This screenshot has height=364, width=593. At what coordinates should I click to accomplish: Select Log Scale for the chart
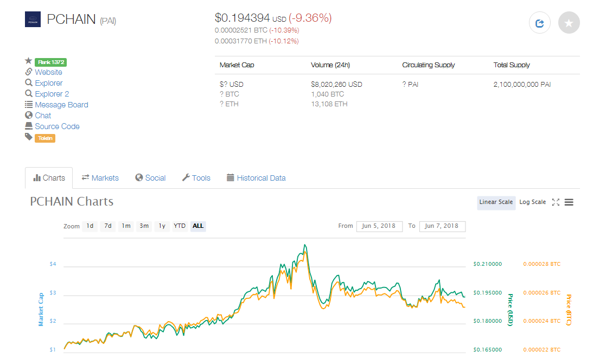click(x=532, y=202)
